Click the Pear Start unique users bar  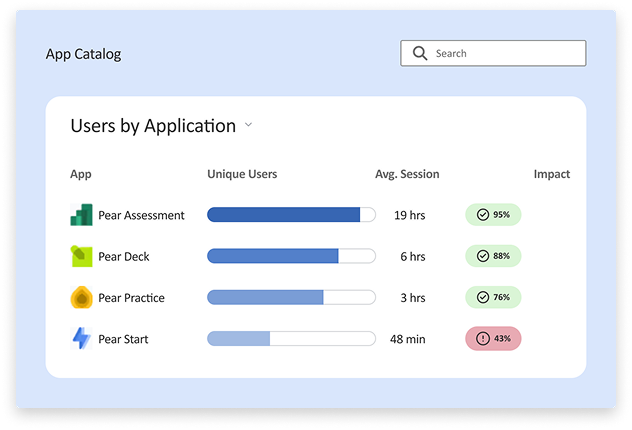tap(291, 339)
